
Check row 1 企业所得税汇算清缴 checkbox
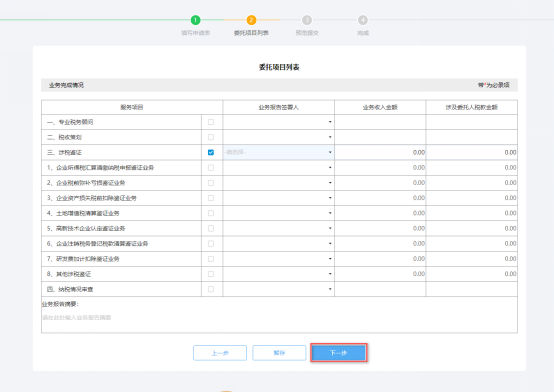[x=211, y=168]
